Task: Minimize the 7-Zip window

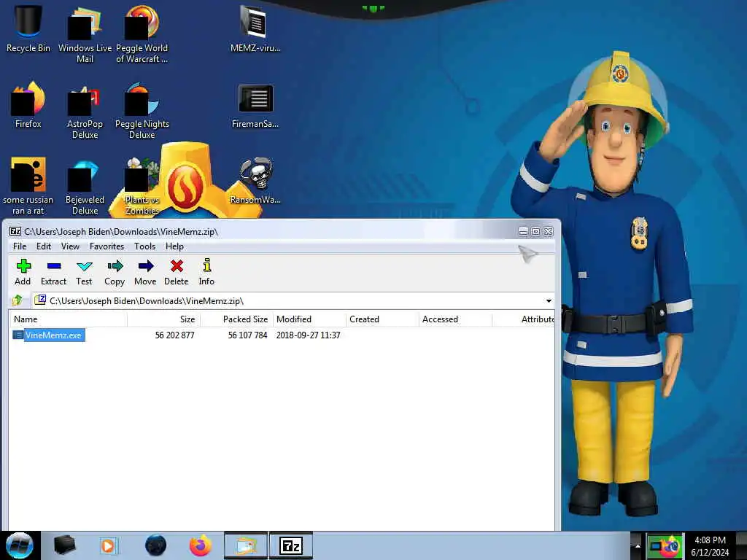Action: pos(523,231)
